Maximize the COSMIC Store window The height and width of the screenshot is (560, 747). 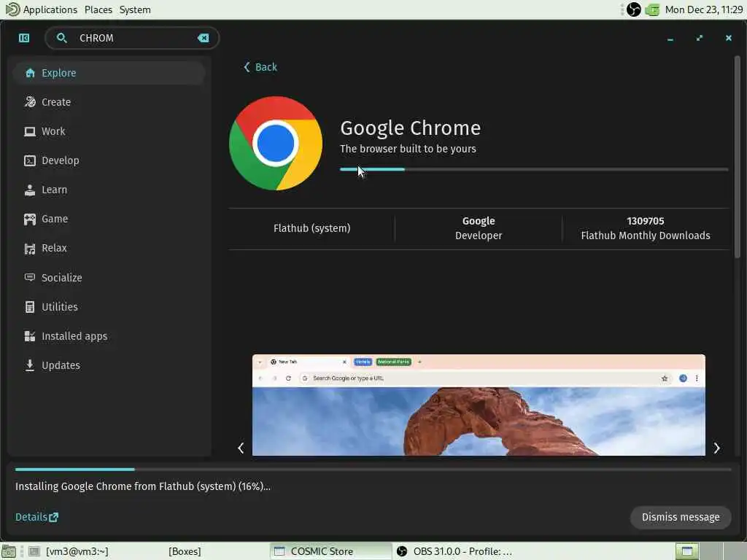pos(700,38)
